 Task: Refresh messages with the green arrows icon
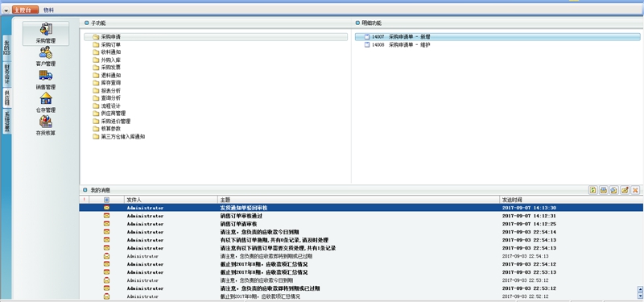592,190
